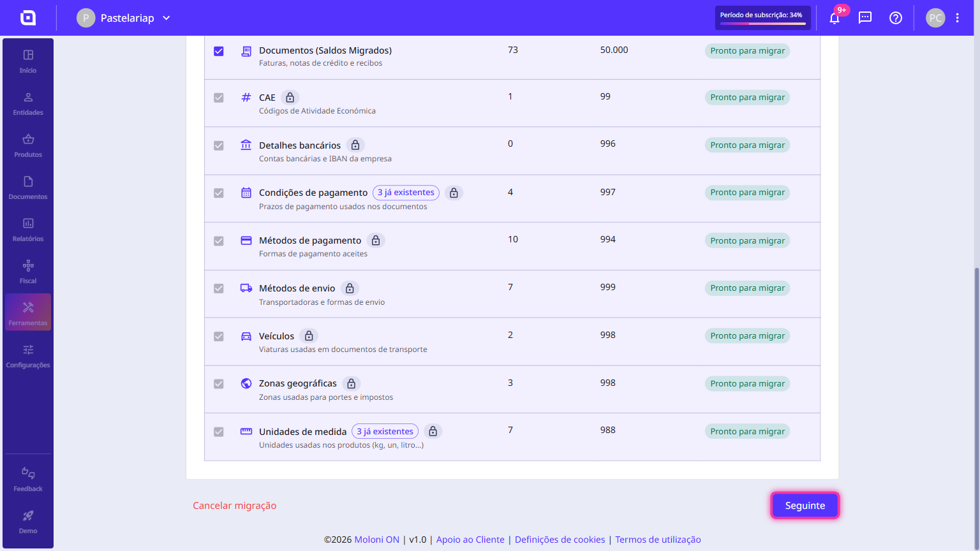Open Feedback in the sidebar

click(x=28, y=480)
